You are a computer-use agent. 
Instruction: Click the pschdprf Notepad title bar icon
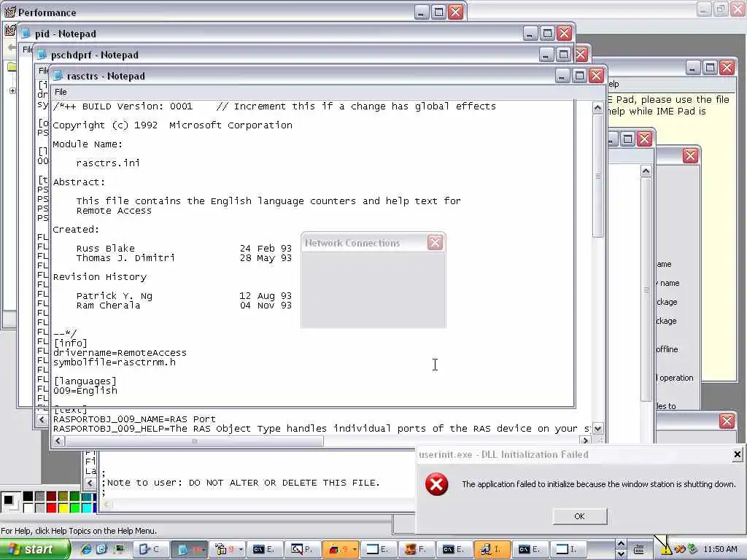tap(42, 55)
